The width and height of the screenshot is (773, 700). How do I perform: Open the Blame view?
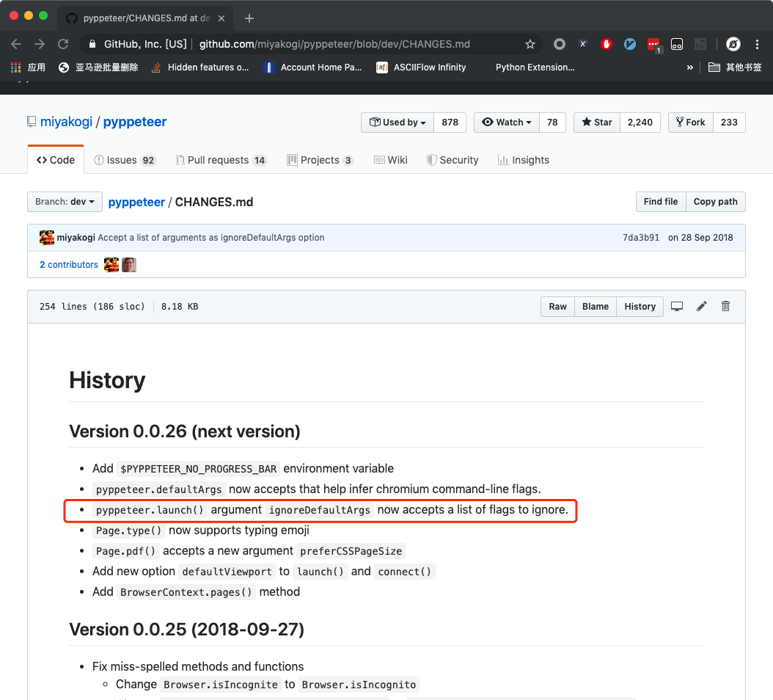coord(595,307)
